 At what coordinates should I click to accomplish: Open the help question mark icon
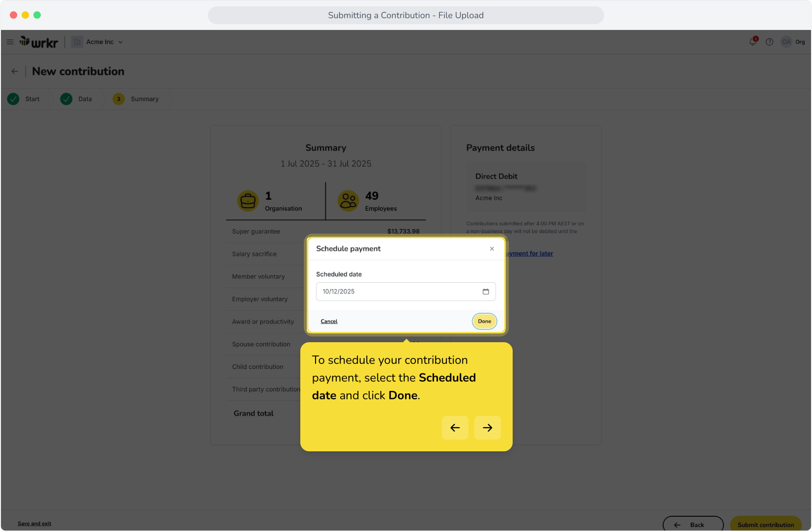point(770,42)
